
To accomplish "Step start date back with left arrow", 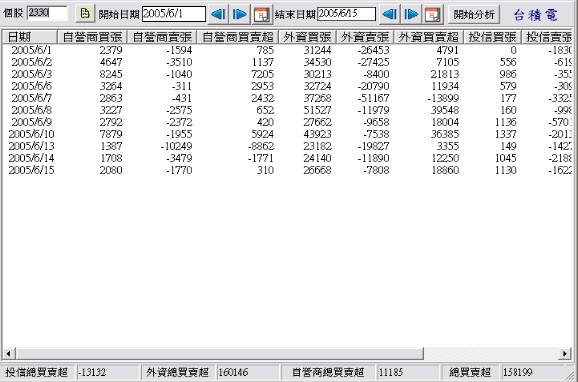I will tap(218, 14).
